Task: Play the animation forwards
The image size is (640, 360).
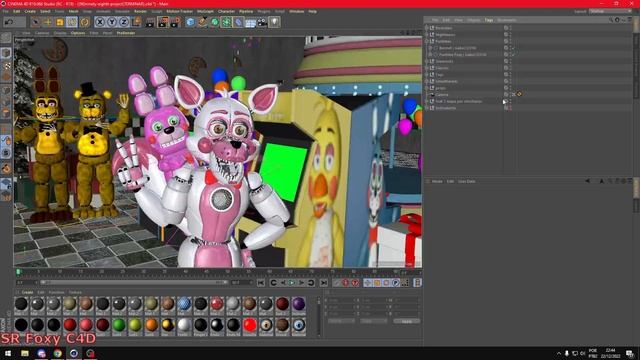Action: pyautogui.click(x=292, y=282)
